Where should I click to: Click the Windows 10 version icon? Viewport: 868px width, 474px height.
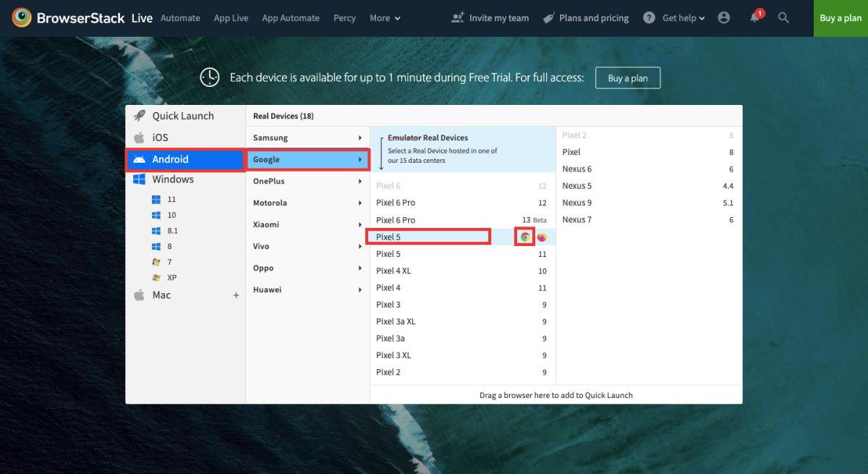pyautogui.click(x=156, y=215)
